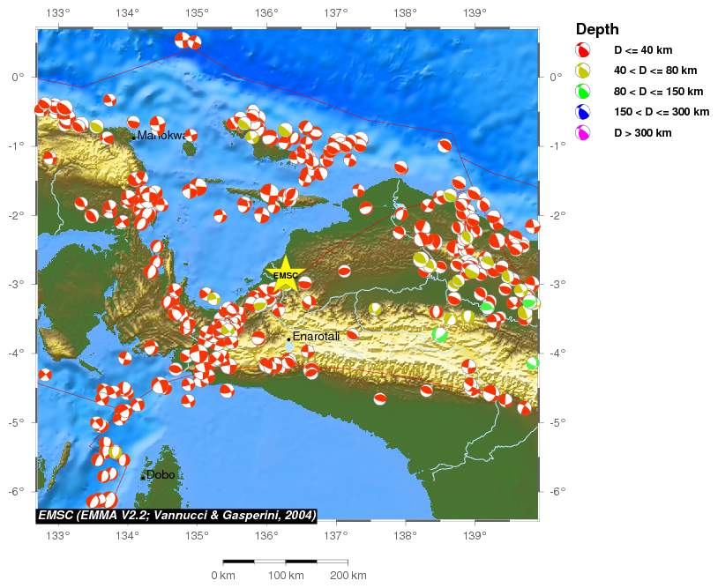The width and height of the screenshot is (718, 588).
Task: Select the yellow 40–80 km legend beachball
Action: click(x=582, y=71)
